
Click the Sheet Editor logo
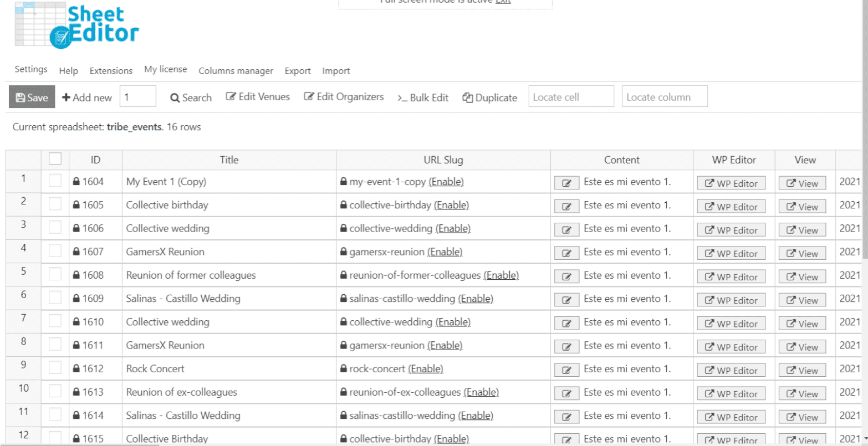pos(76,27)
